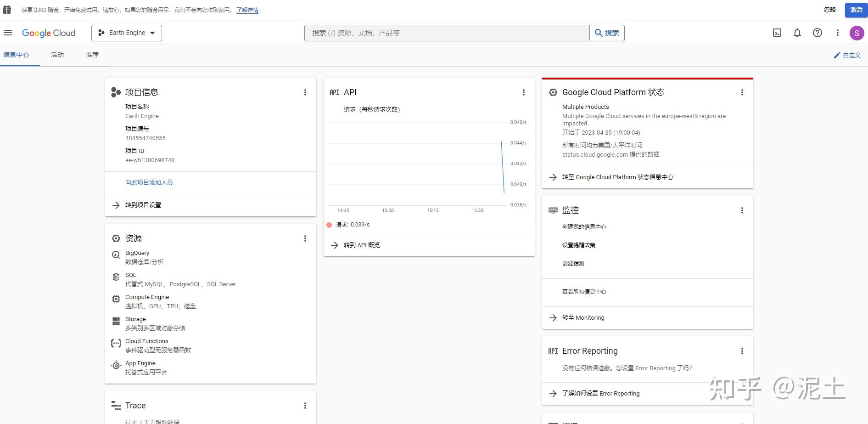The image size is (868, 424).
Task: Click the Compute Engine resource icon
Action: coord(116,299)
